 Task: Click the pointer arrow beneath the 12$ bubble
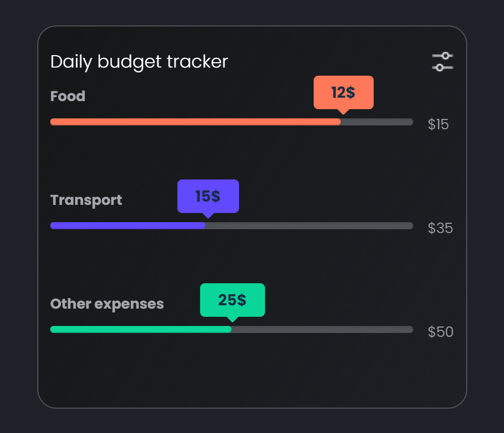click(343, 111)
